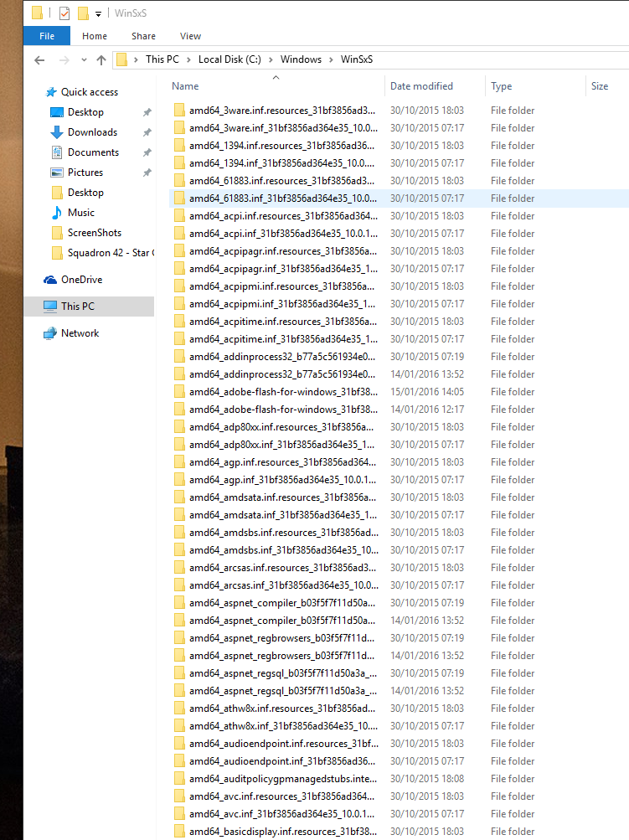This screenshot has height=840, width=629.
Task: Expand chevron after Local Disk (C:) breadcrumb
Action: [271, 59]
